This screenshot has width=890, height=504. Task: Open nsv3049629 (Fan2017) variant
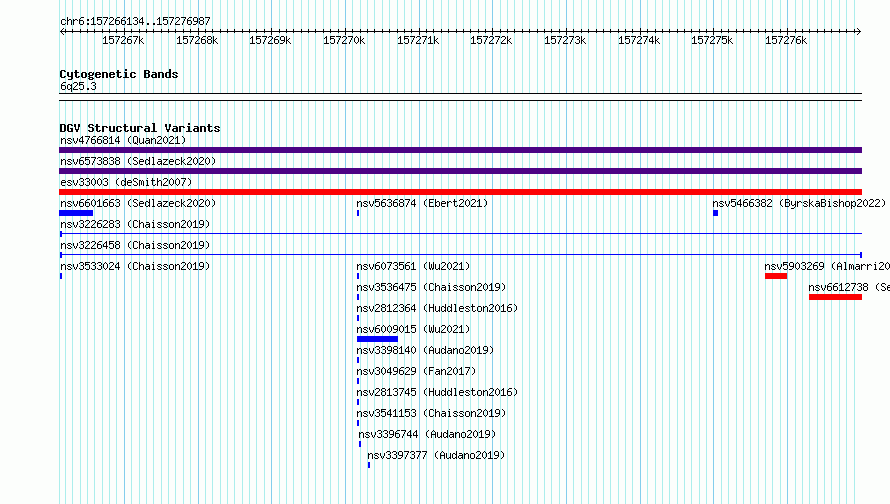(x=416, y=371)
